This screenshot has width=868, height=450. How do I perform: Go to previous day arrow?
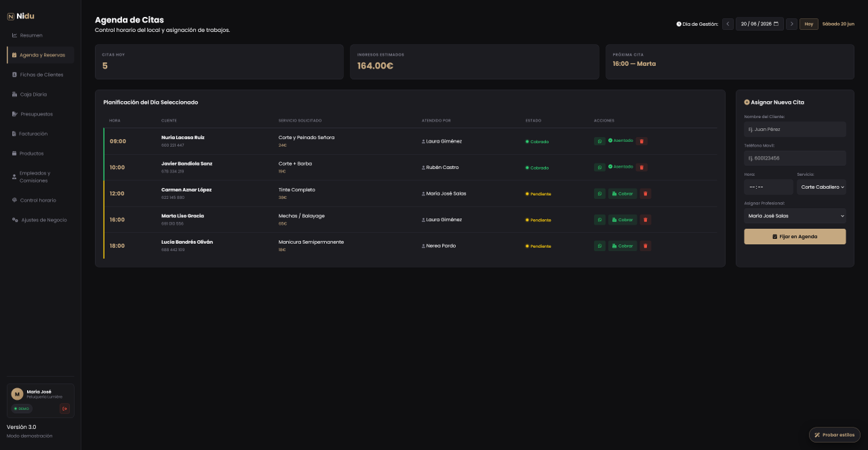pyautogui.click(x=728, y=24)
